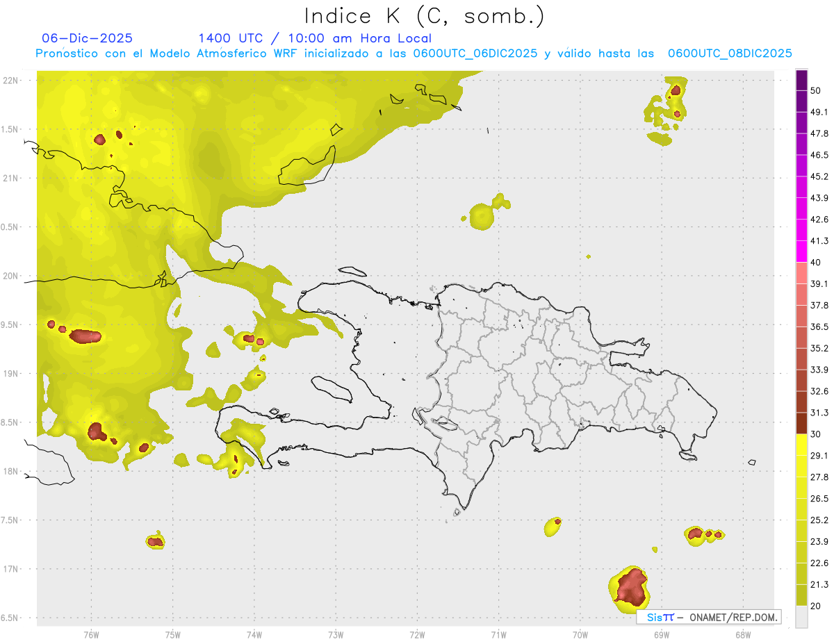Click the '40' color scale label
This screenshot has height=644, width=834.
click(815, 263)
